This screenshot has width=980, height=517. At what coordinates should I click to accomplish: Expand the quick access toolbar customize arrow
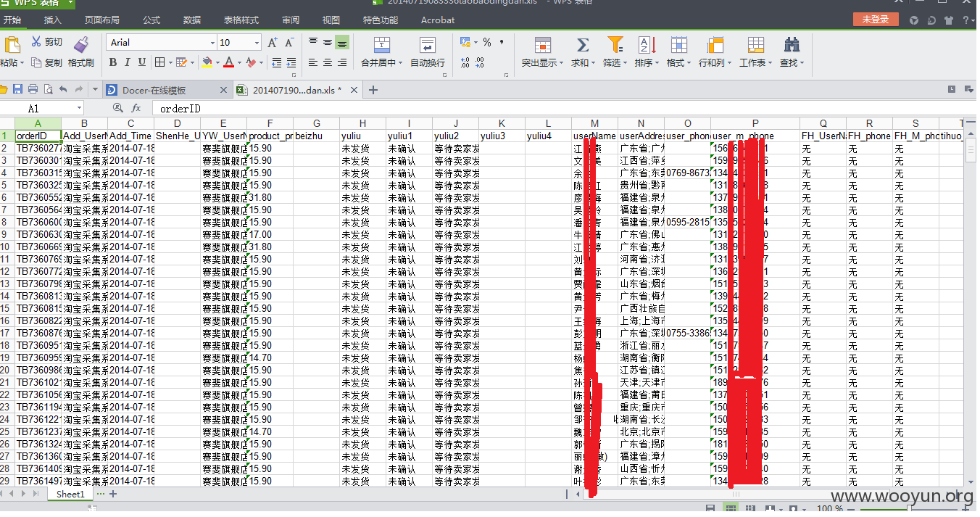click(x=96, y=89)
